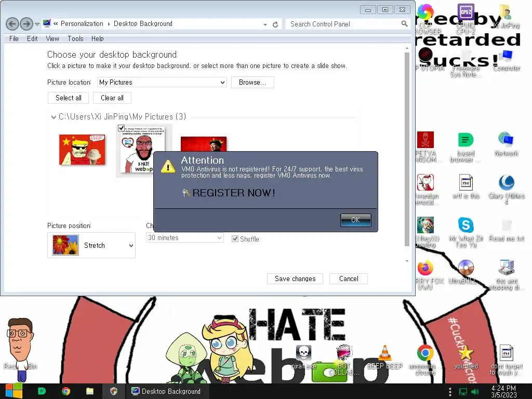Open the shield antivirus taskbar icon

[114, 391]
